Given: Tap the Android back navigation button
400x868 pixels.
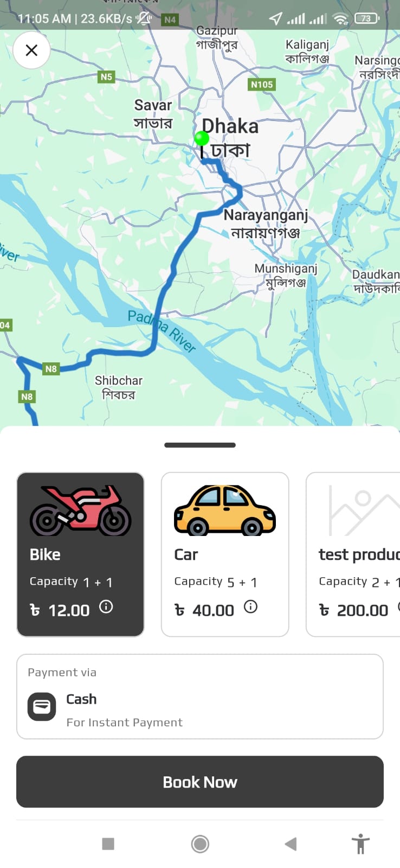Looking at the screenshot, I should tap(291, 844).
